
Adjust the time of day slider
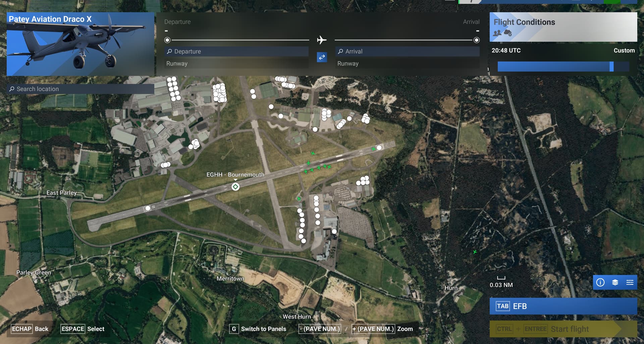tap(563, 66)
